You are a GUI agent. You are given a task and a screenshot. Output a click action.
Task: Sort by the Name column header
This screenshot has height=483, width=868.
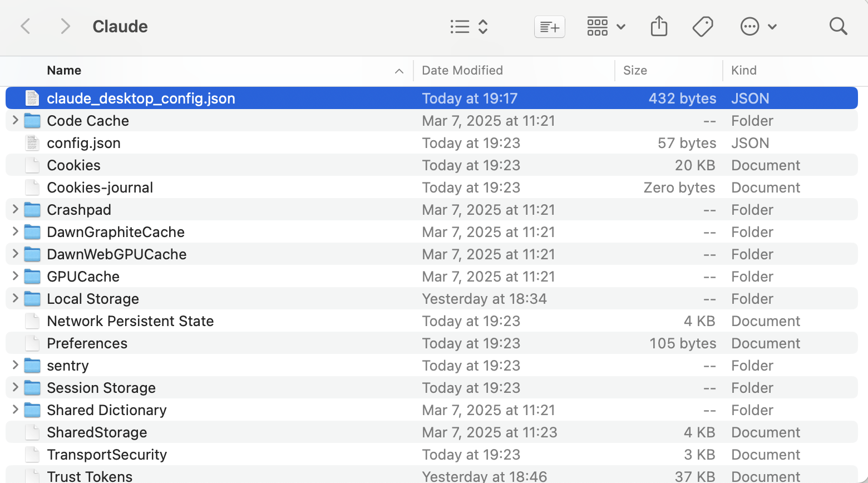point(64,71)
